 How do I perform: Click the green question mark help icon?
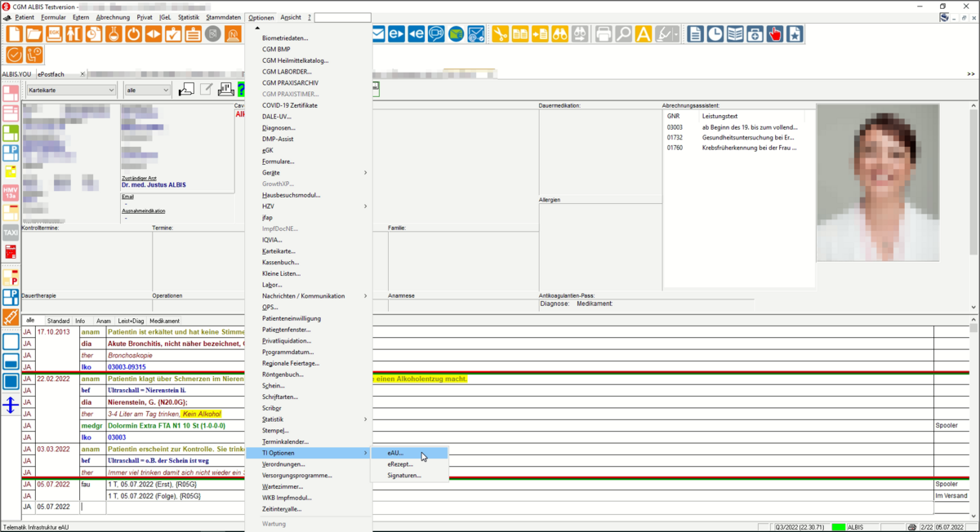point(241,90)
